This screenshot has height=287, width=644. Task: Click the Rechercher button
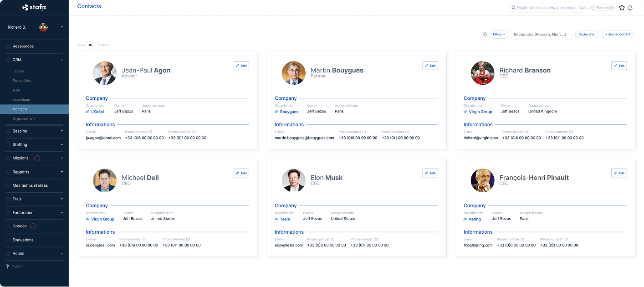coord(587,35)
